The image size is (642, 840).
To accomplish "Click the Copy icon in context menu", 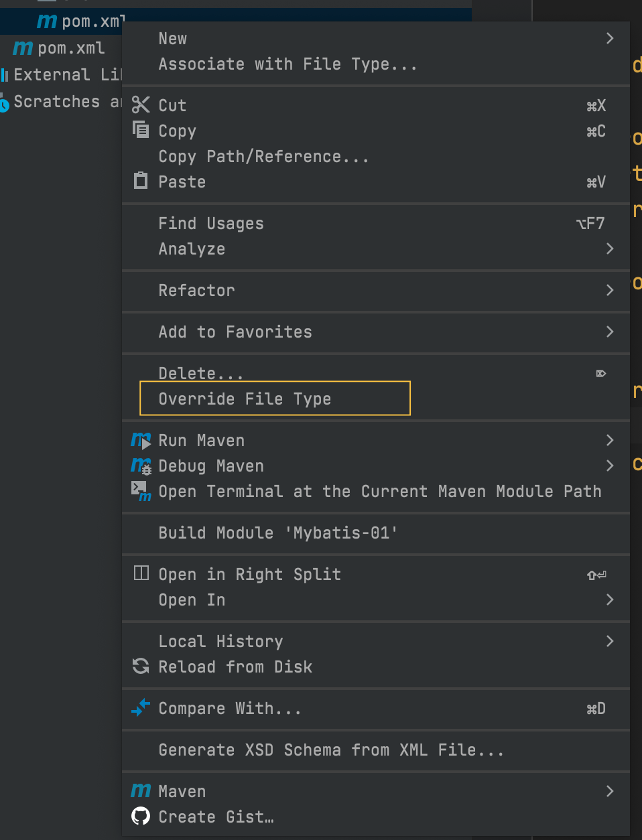I will [x=141, y=130].
